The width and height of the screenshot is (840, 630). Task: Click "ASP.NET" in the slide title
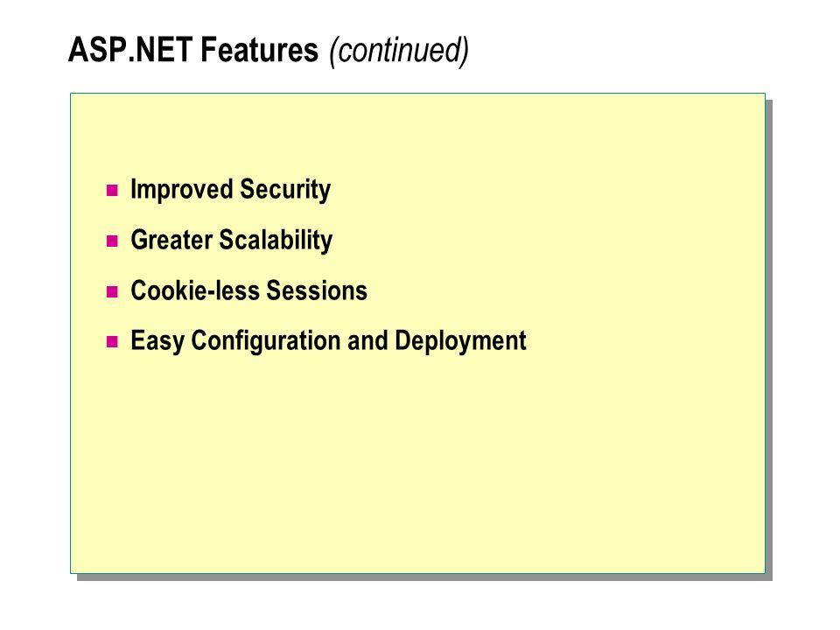point(130,50)
